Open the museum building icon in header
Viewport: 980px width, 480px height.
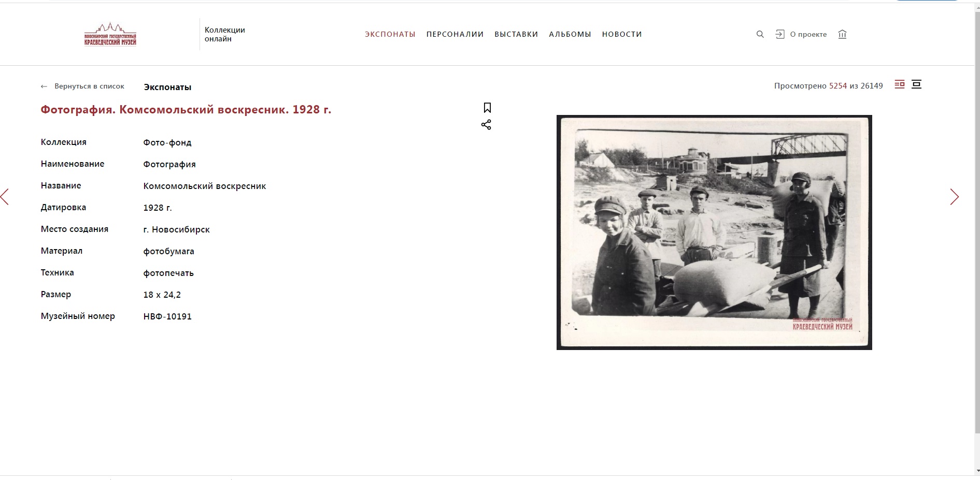(842, 34)
